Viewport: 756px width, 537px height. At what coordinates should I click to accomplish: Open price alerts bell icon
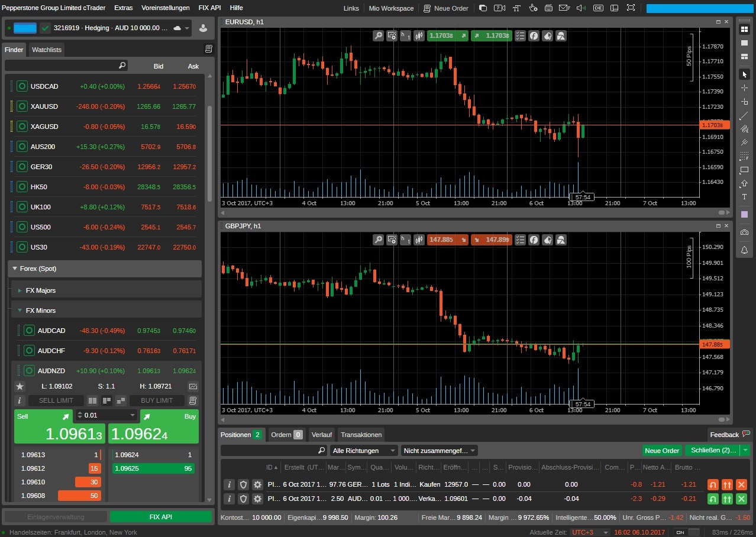tap(744, 250)
